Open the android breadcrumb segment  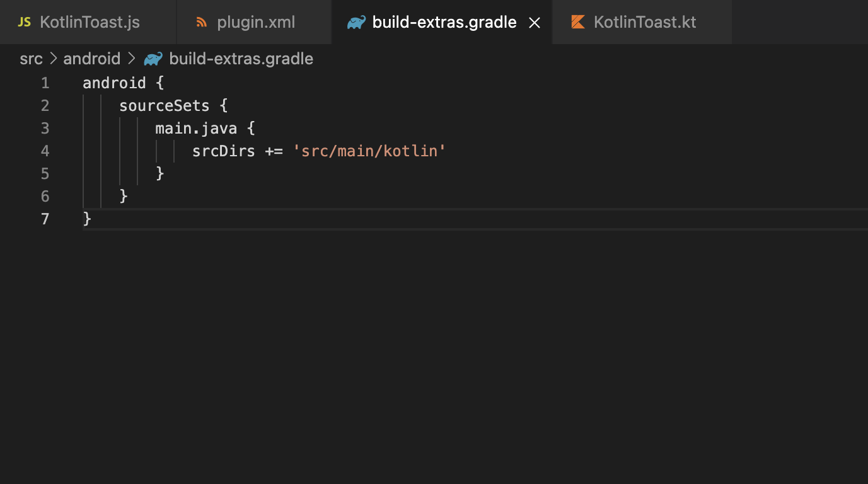[x=91, y=59]
